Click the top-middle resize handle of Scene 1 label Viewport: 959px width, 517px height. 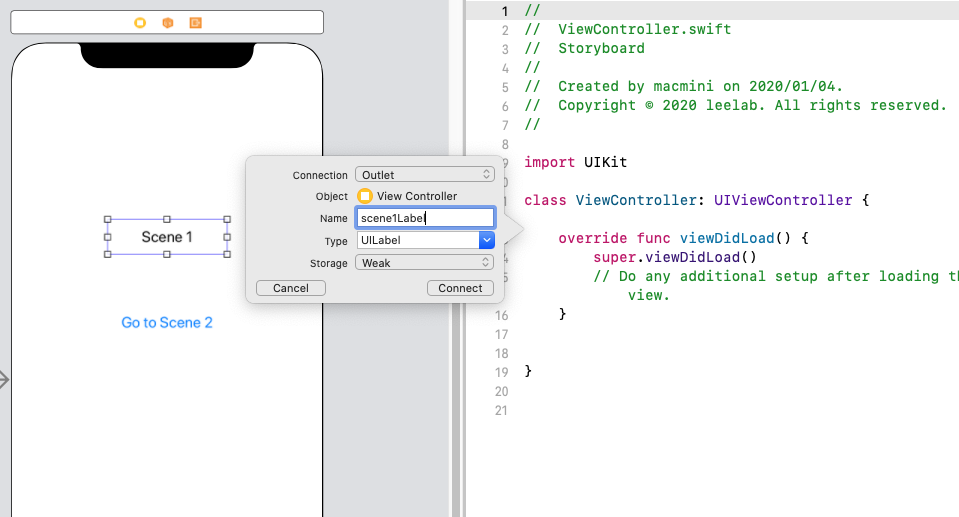167,219
